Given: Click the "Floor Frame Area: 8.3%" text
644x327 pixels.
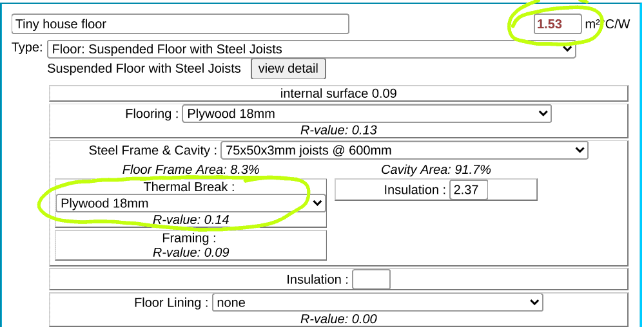Looking at the screenshot, I should pyautogui.click(x=191, y=170).
